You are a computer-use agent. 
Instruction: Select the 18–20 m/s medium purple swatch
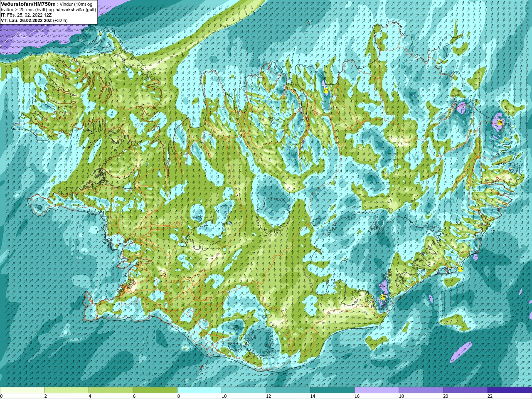pos(421,390)
